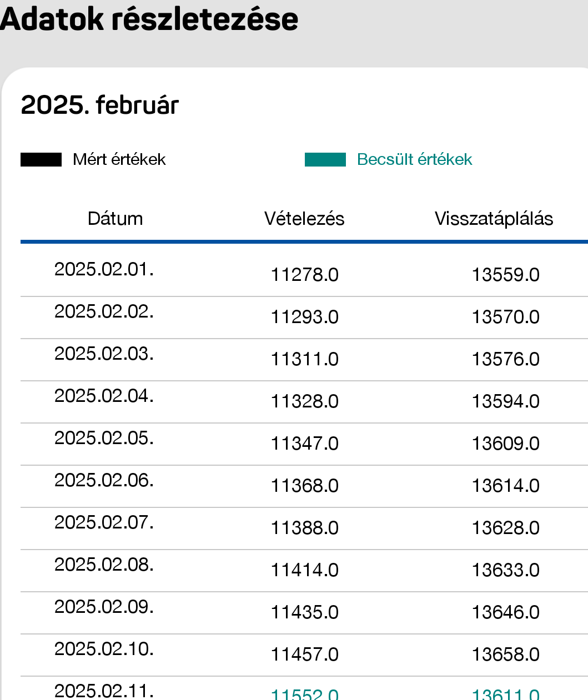Select the 2025.02.04. date cell

click(104, 396)
